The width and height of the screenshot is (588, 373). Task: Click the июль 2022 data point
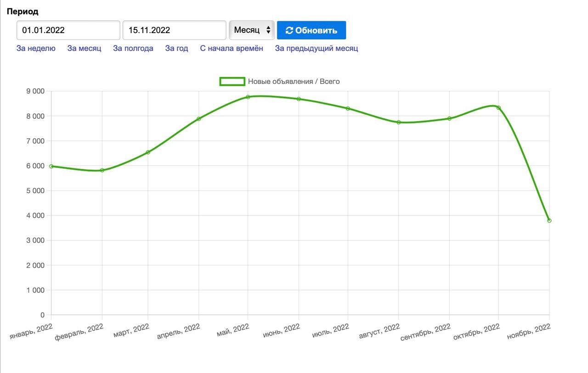click(348, 108)
